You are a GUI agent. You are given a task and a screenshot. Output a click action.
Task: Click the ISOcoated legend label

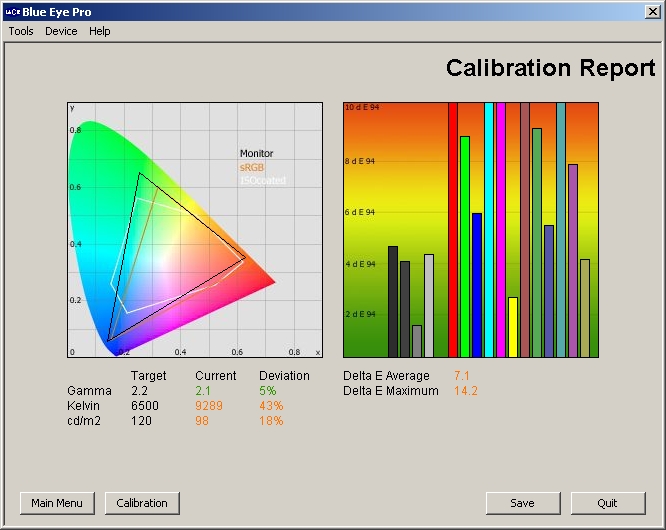tap(263, 180)
